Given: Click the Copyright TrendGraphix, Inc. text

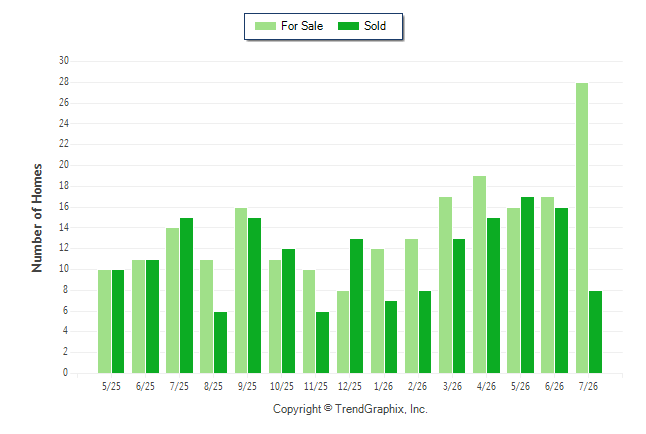Looking at the screenshot, I should pyautogui.click(x=350, y=409).
